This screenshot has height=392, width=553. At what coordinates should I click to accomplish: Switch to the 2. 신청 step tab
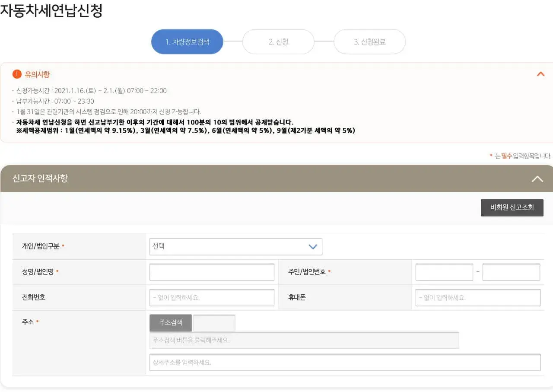pyautogui.click(x=278, y=41)
